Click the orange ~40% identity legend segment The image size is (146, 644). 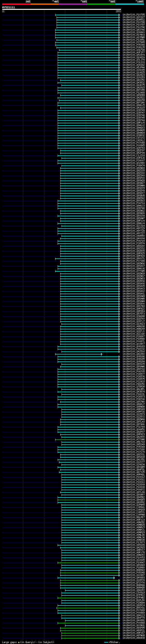click(x=45, y=4)
